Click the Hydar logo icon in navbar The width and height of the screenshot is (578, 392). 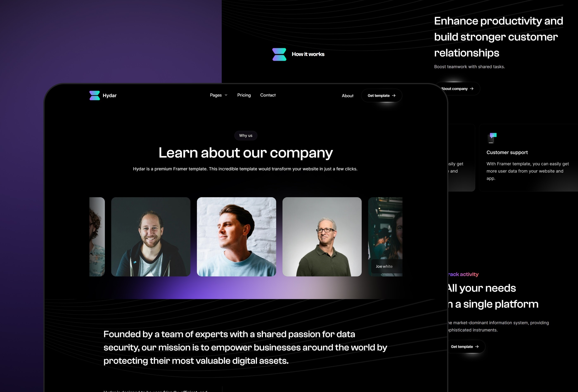tap(94, 95)
